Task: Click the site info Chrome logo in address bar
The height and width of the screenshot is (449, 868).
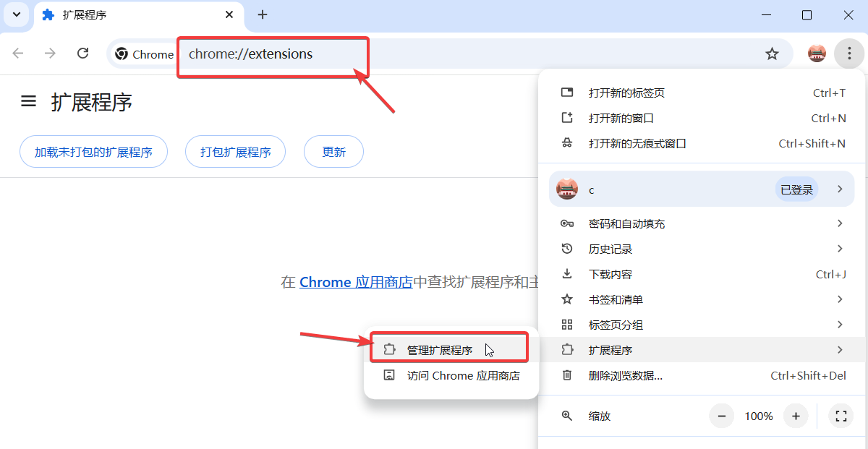Action: pyautogui.click(x=121, y=54)
